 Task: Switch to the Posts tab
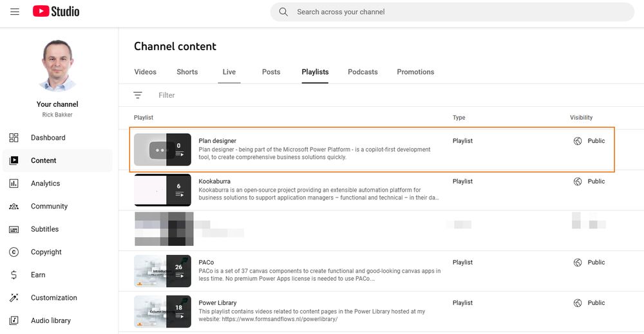point(271,72)
